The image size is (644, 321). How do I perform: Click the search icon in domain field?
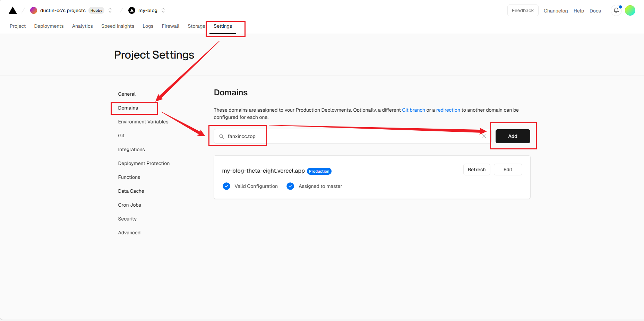(221, 136)
